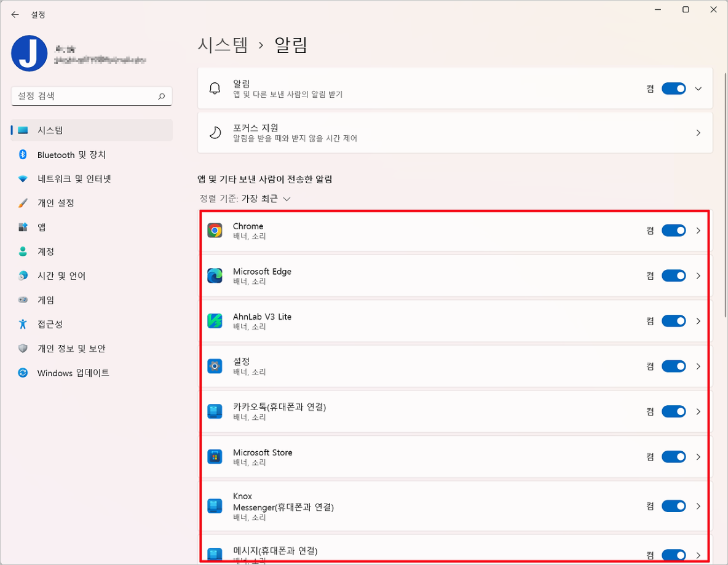Viewport: 728px width, 565px height.
Task: Turn off 카카오톡(휴대폰과 연결) notifications
Action: point(674,411)
